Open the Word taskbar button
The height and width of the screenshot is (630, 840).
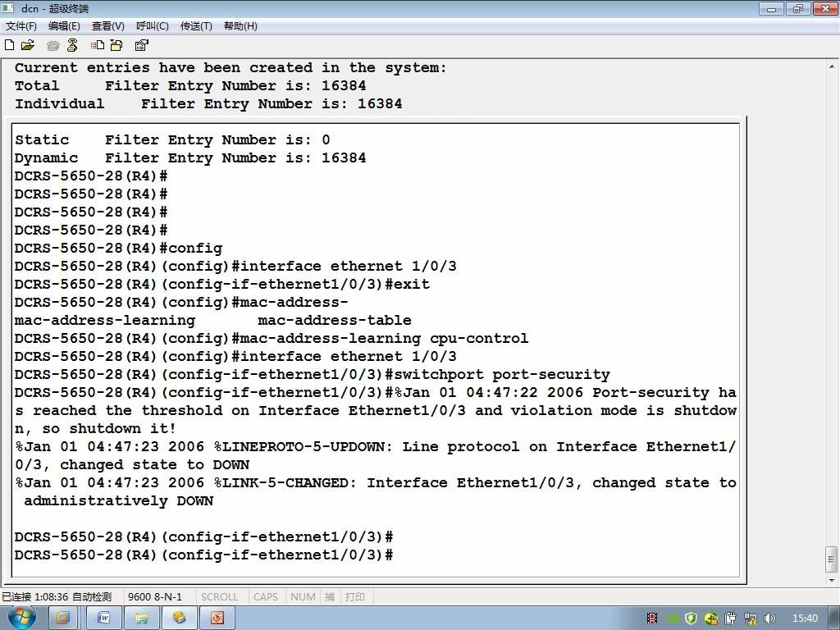(104, 619)
